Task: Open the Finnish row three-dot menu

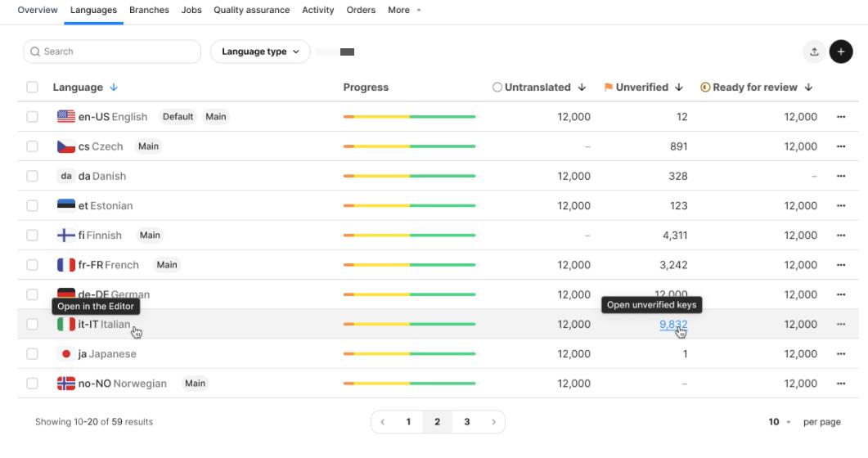Action: (841, 235)
